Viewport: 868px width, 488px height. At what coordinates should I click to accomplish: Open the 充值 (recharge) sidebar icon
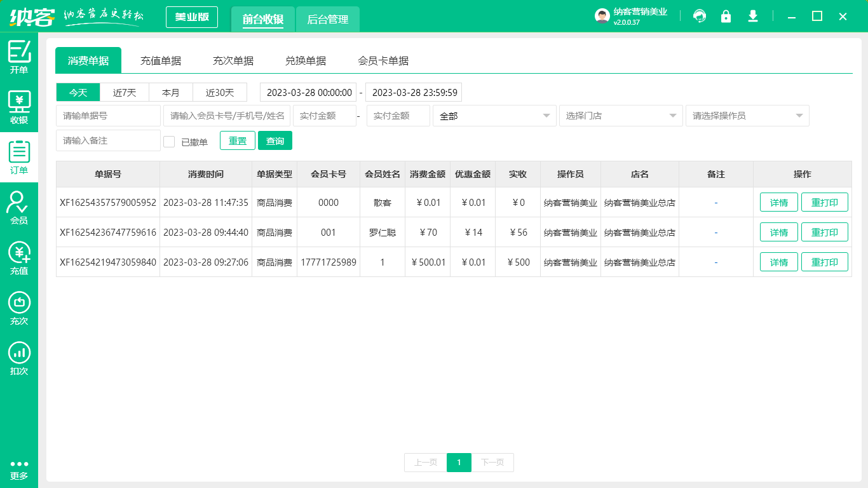coord(19,254)
